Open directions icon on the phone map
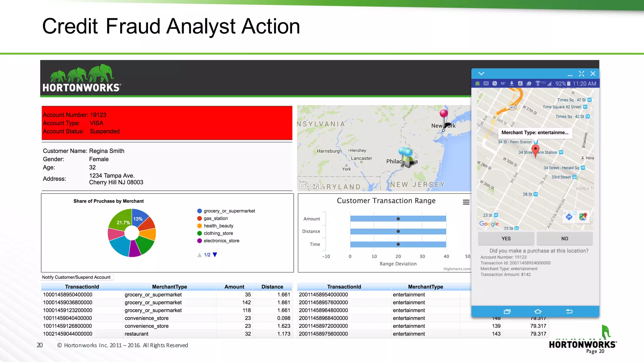The image size is (644, 362). pyautogui.click(x=569, y=217)
